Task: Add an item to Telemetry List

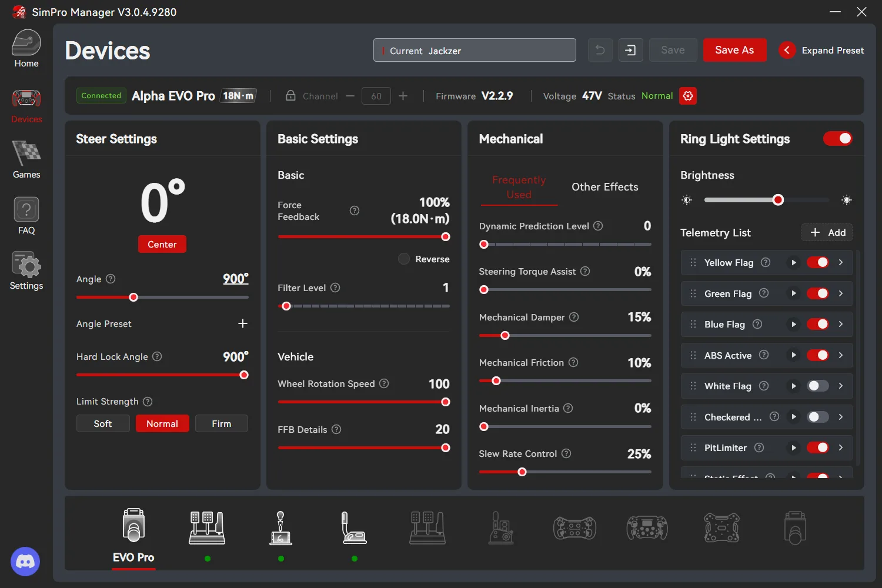Action: (x=827, y=232)
